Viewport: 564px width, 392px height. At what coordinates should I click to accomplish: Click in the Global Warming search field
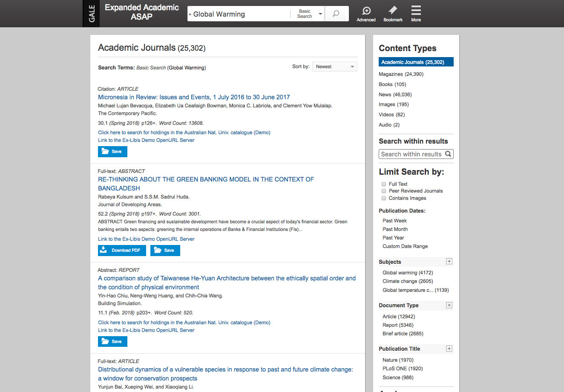pos(241,14)
